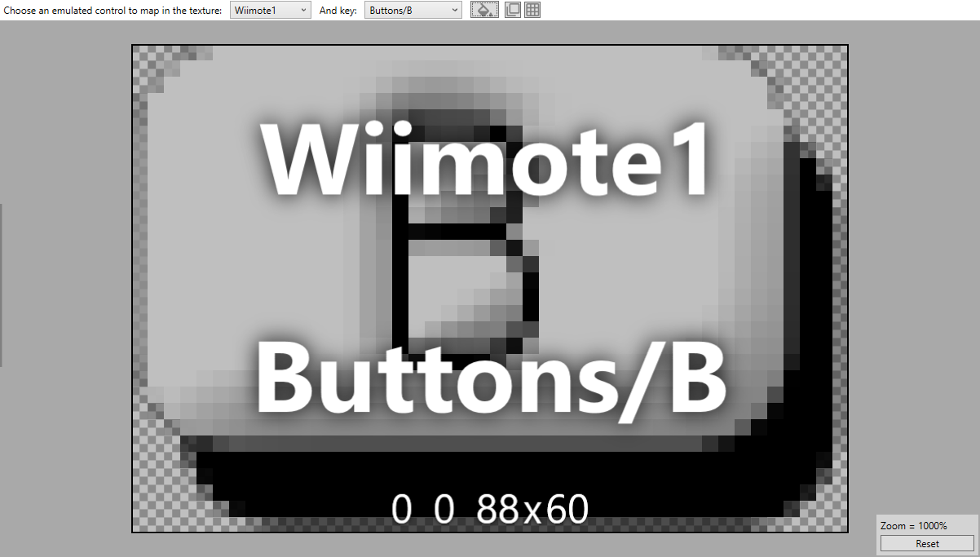Reset the zoom level

pos(927,543)
